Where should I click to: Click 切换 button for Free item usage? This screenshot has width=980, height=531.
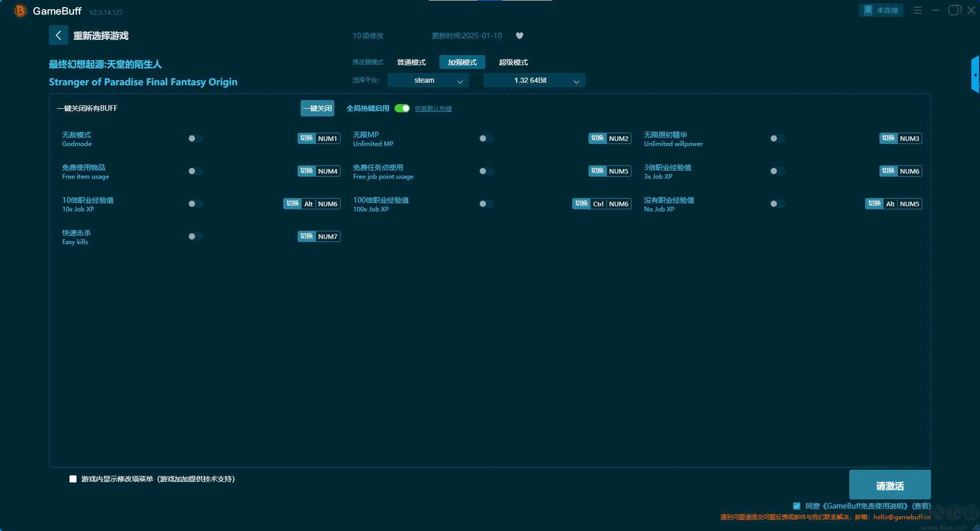click(307, 171)
